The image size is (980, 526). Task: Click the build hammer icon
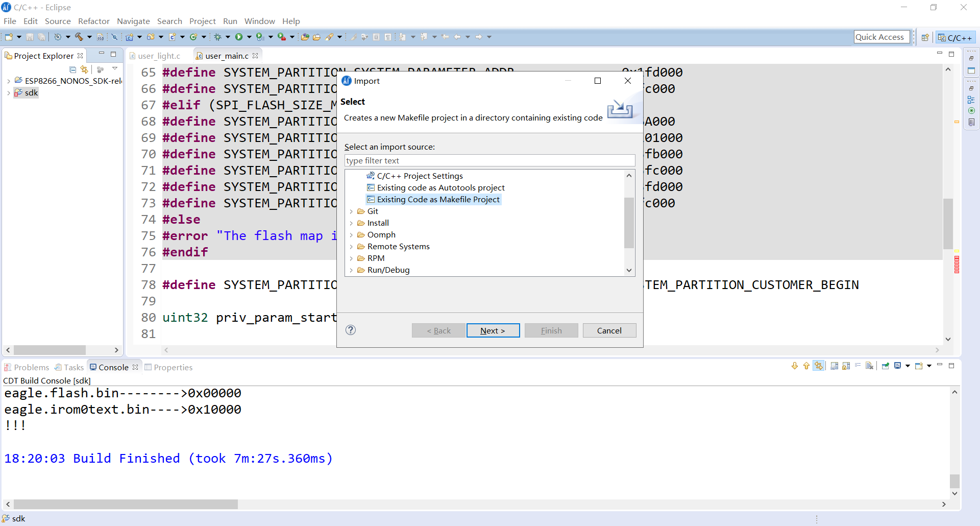79,37
